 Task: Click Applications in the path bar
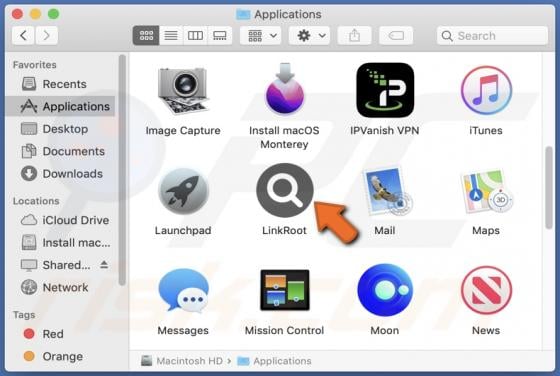pyautogui.click(x=274, y=361)
